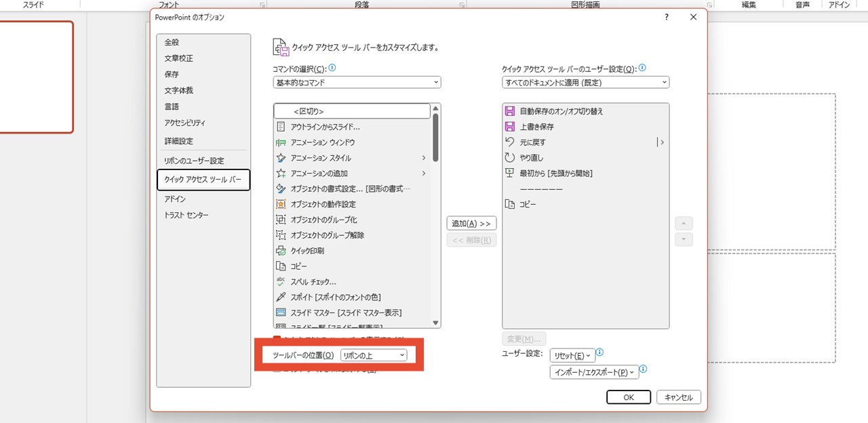The width and height of the screenshot is (868, 423).
Task: Open the 全般 options category
Action: (x=203, y=42)
